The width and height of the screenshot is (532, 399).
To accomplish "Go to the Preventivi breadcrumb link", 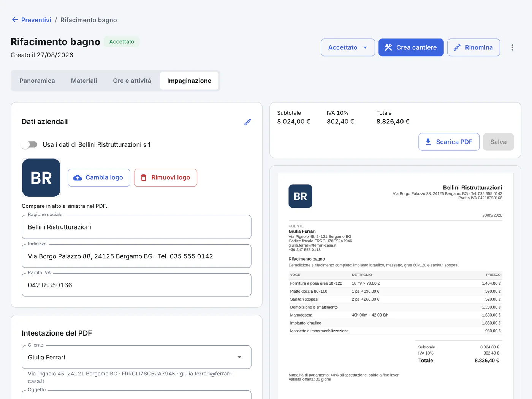I will 36,20.
